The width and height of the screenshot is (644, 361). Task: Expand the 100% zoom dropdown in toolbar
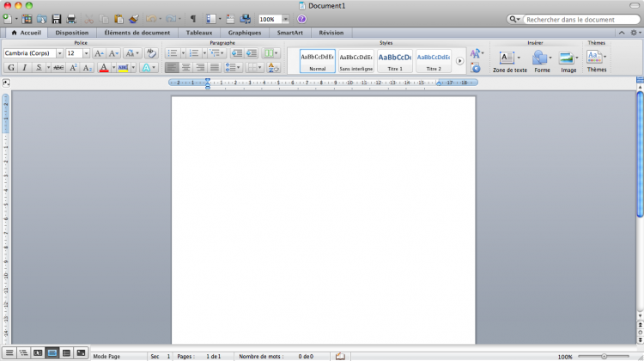284,19
